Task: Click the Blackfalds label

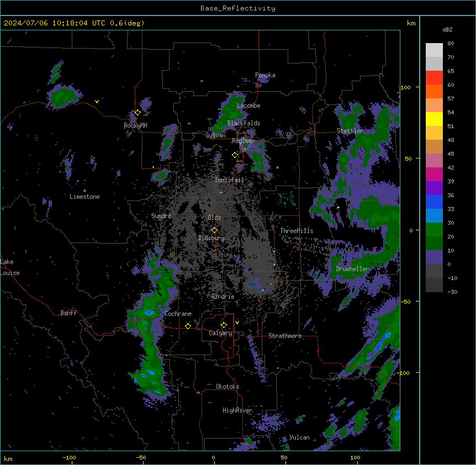Action: tap(244, 123)
